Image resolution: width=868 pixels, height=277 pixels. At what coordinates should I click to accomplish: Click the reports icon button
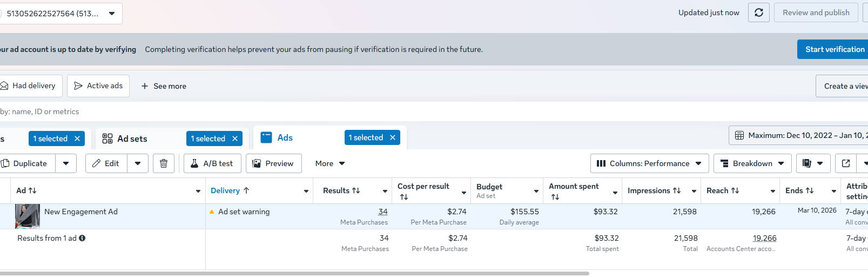[x=813, y=163]
